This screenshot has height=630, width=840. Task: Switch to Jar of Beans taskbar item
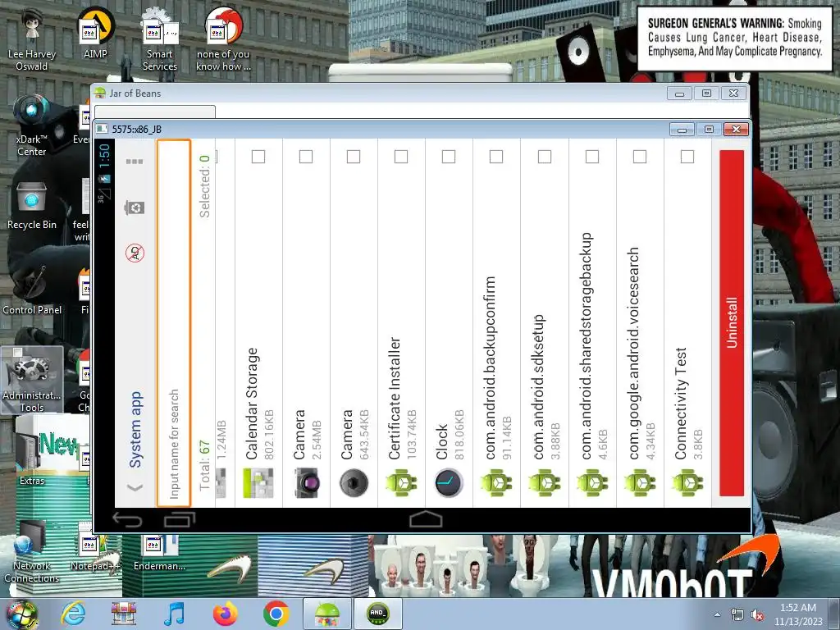[327, 614]
